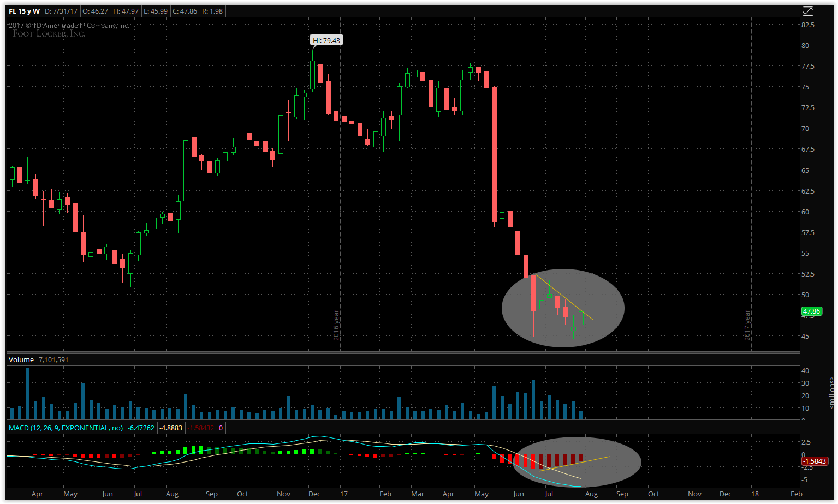Click the Hi: 79.43 high-price marker
Image resolution: width=838 pixels, height=504 pixels.
point(326,39)
